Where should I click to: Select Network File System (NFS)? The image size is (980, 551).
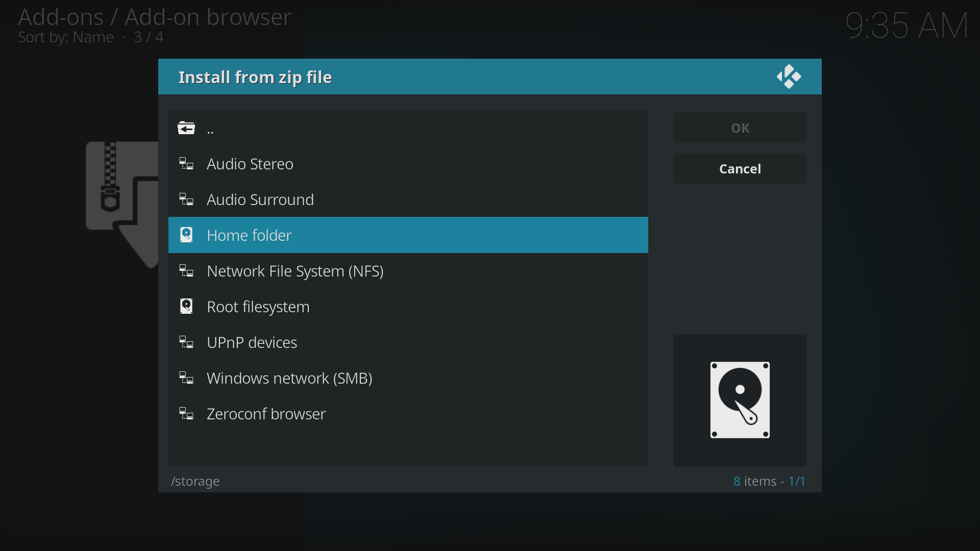tap(295, 271)
